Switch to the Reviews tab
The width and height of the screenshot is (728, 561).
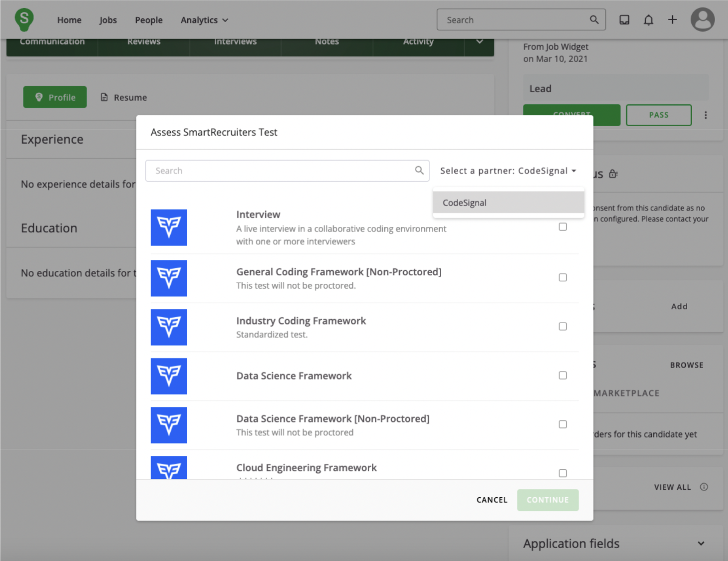[x=144, y=42]
